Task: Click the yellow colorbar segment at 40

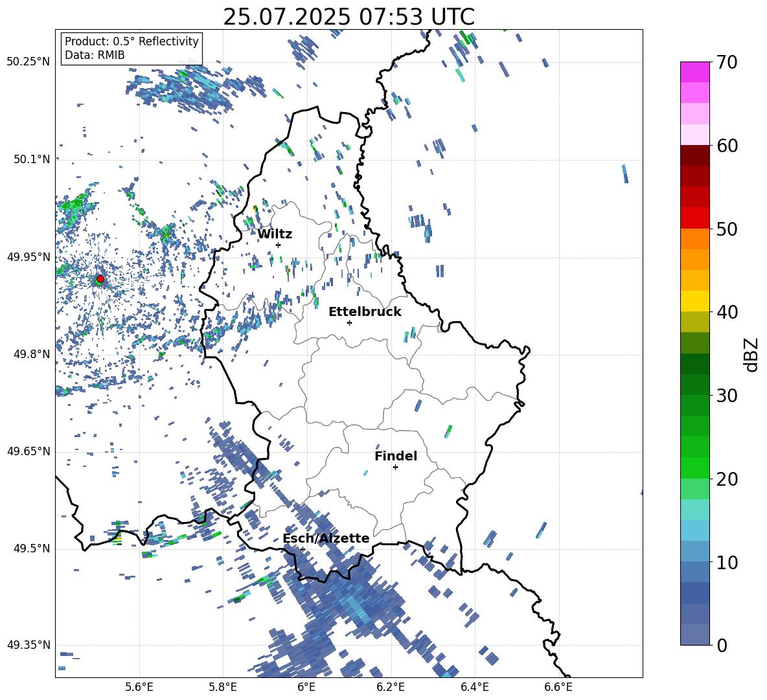Action: (x=695, y=301)
